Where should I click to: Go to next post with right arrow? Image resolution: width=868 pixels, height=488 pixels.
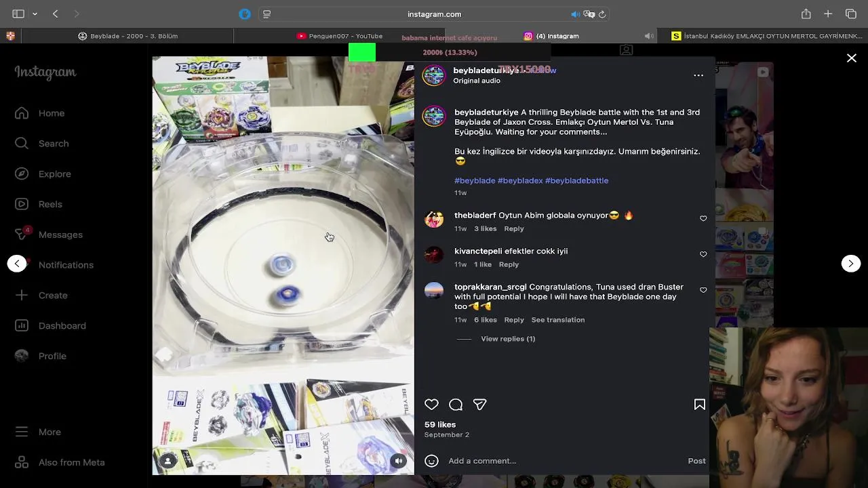851,264
